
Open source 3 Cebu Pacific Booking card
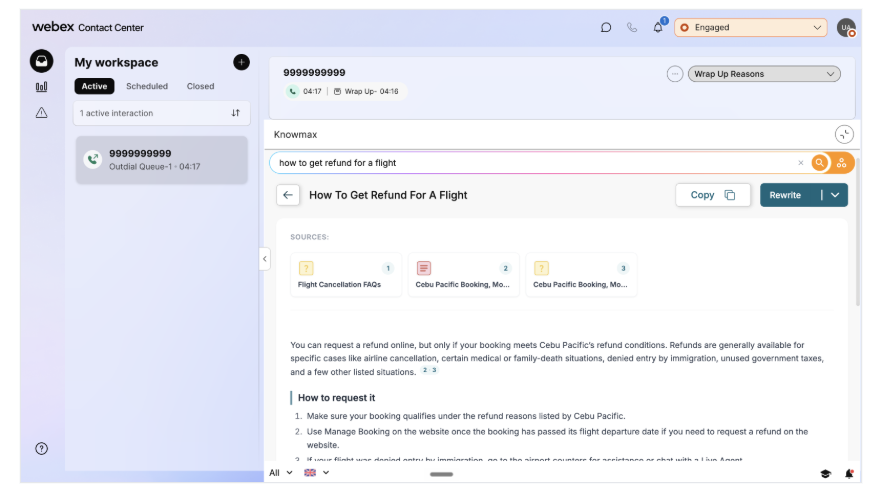coord(581,275)
